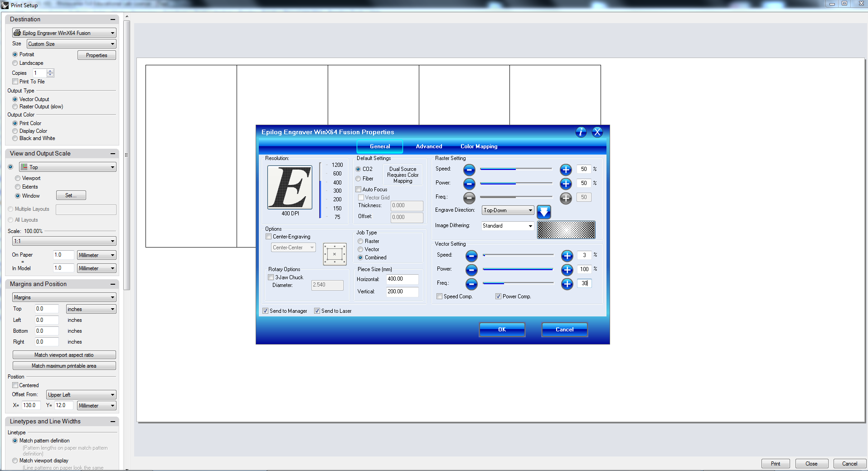This screenshot has height=471, width=868.
Task: Confirm Epilog properties with OK
Action: (502, 330)
